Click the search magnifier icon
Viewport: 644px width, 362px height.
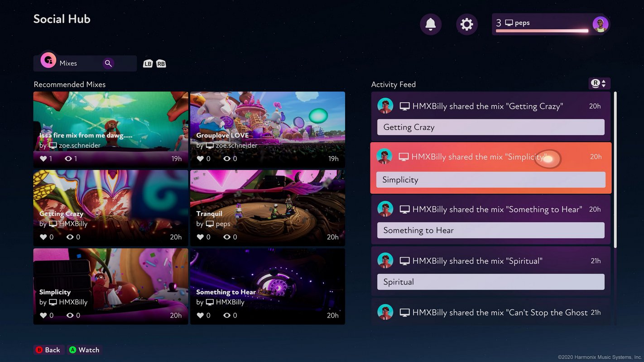pos(108,63)
